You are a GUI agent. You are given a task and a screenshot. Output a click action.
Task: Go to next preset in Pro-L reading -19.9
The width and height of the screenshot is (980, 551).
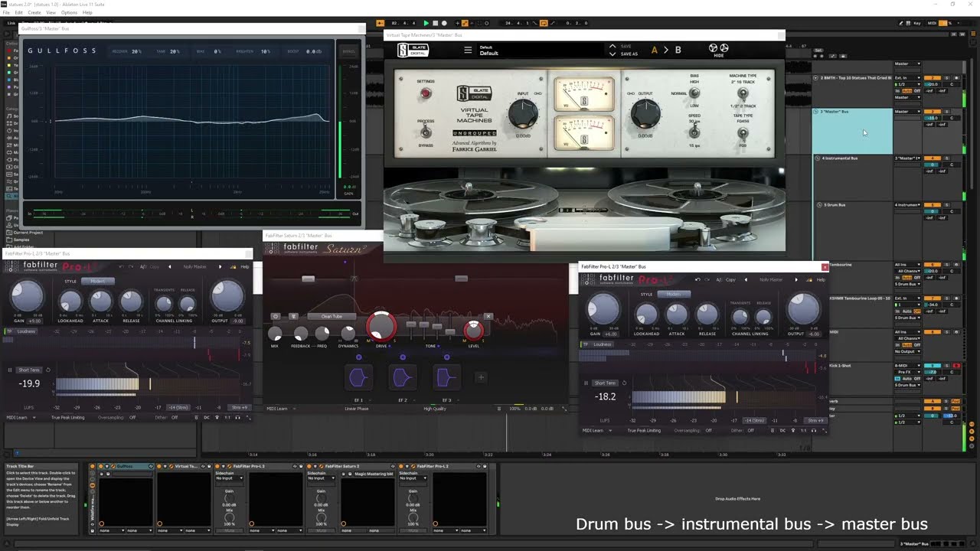220,266
